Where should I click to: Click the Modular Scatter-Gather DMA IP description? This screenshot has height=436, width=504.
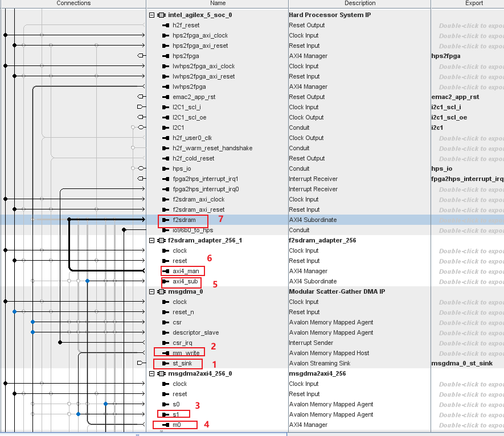337,292
